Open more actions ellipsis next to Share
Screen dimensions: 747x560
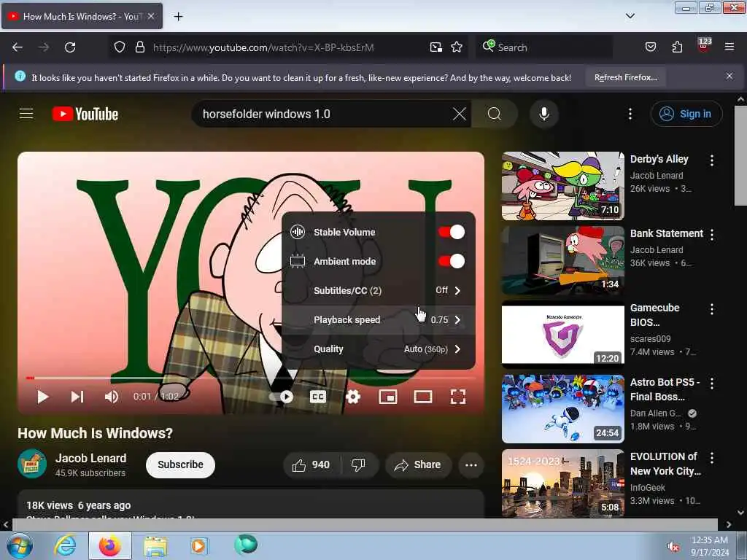(471, 464)
